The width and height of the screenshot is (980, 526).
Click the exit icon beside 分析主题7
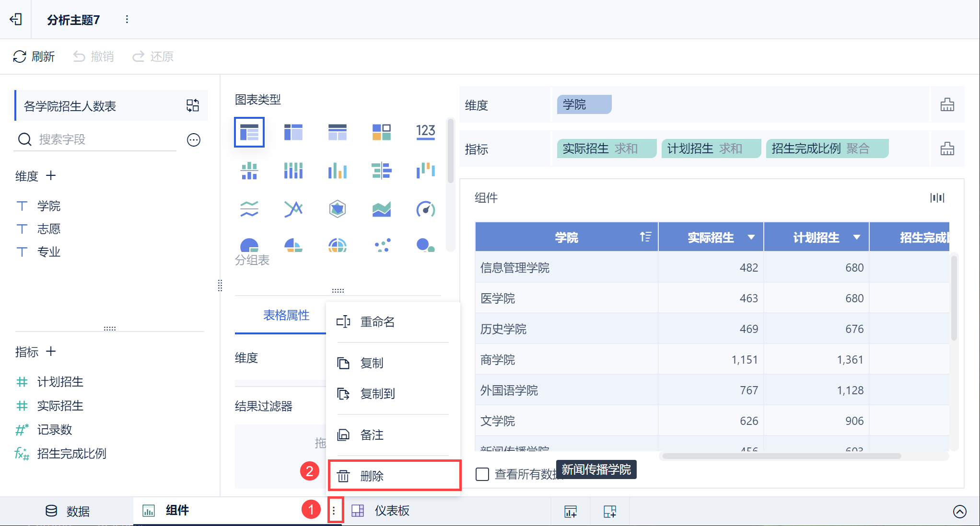click(x=16, y=19)
